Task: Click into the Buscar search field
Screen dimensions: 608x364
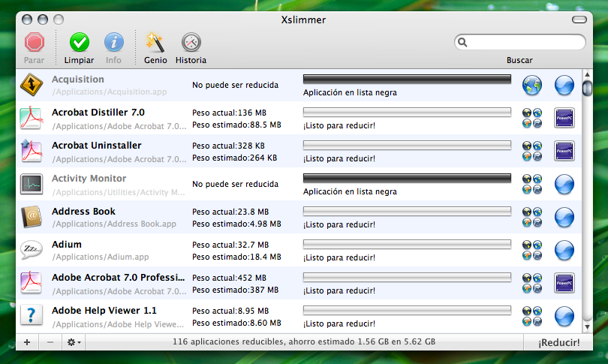Action: click(x=519, y=42)
